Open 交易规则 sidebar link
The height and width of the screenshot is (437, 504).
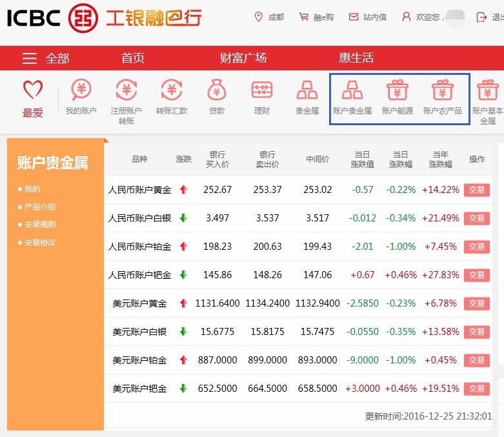pos(40,224)
